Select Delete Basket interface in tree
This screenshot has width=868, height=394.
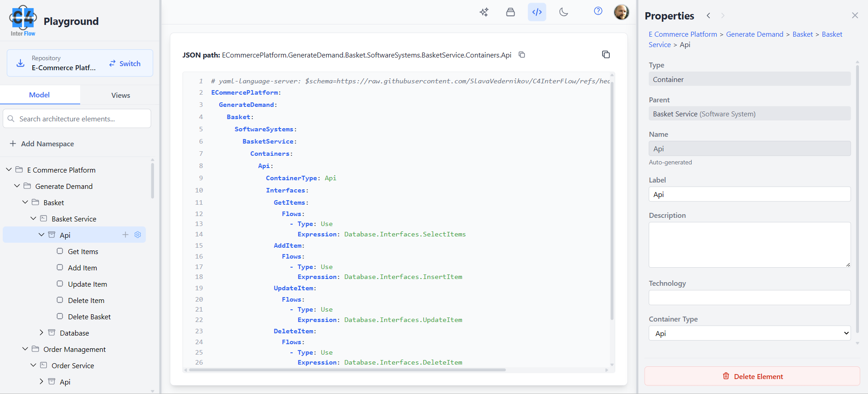(89, 317)
